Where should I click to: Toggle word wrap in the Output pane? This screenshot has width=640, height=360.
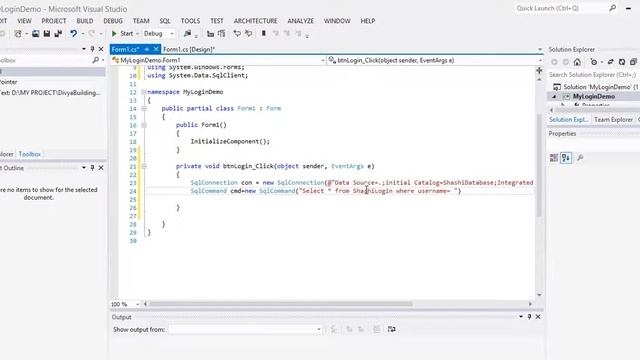[391, 329]
